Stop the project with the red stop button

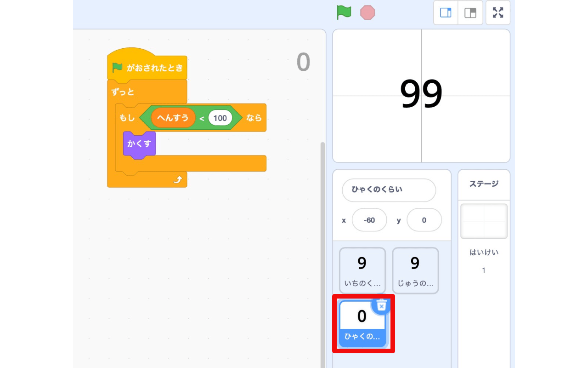367,12
